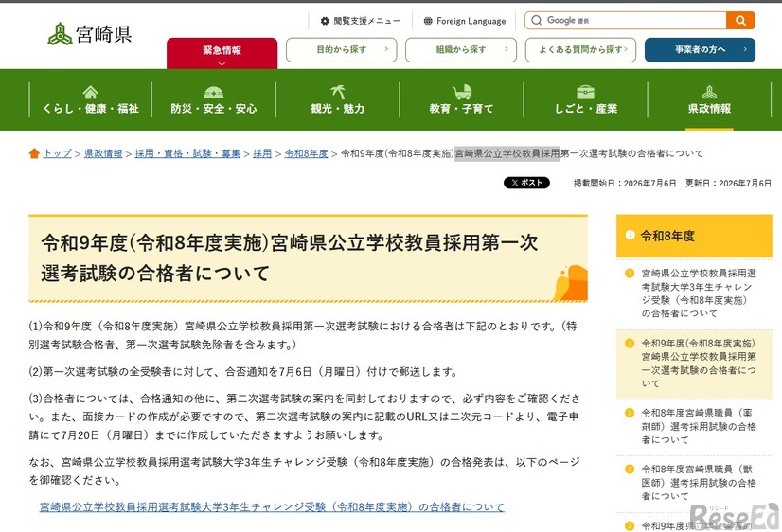The width and height of the screenshot is (782, 532).
Task: Open the 閲覧支援メニュー text link
Action: coord(366,21)
